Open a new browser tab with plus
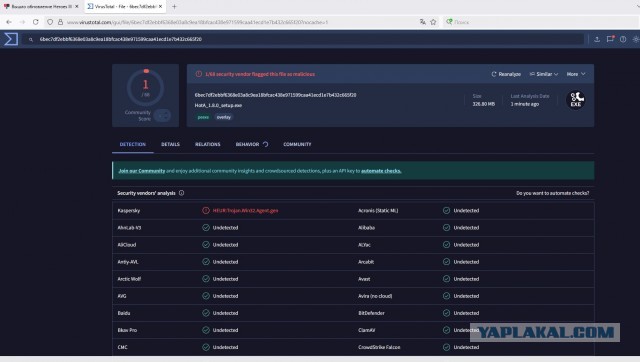Screen dimensions: 640x362 [174, 7]
